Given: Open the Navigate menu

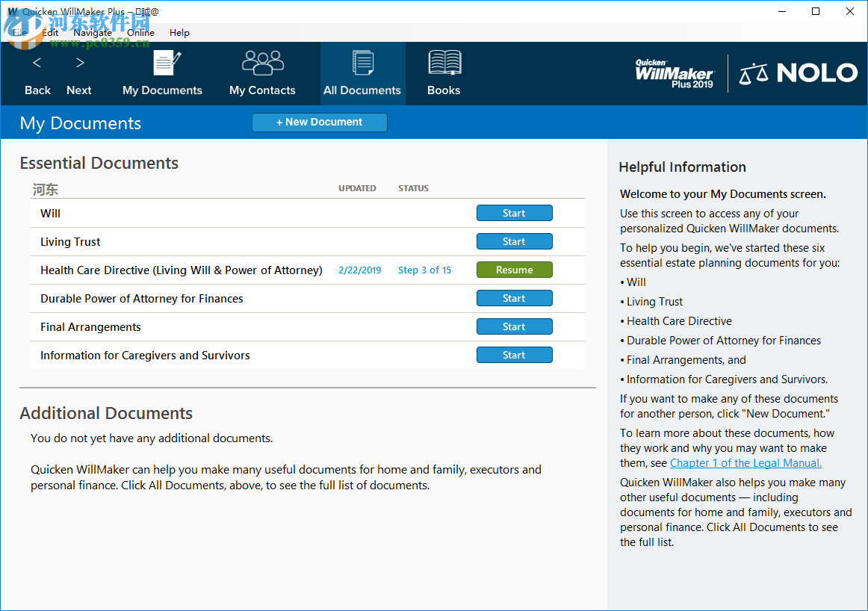Looking at the screenshot, I should point(93,33).
